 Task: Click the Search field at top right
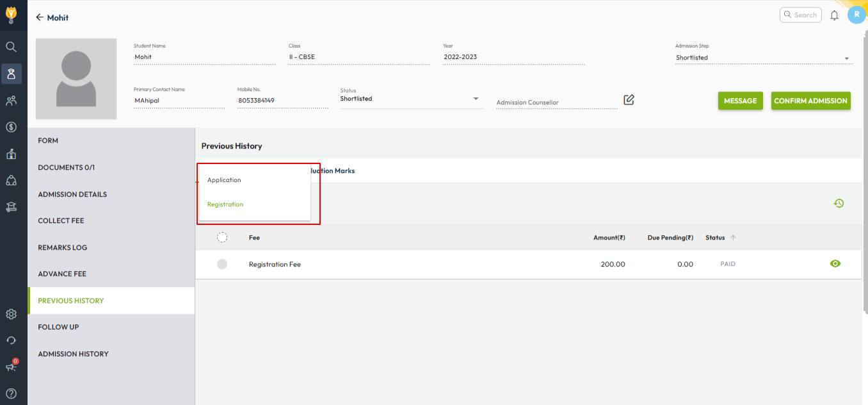coord(800,15)
